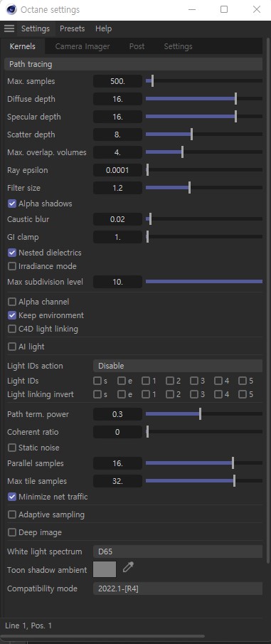Switch to Camera Imager tab
Image resolution: width=271 pixels, height=644 pixels.
tap(82, 46)
